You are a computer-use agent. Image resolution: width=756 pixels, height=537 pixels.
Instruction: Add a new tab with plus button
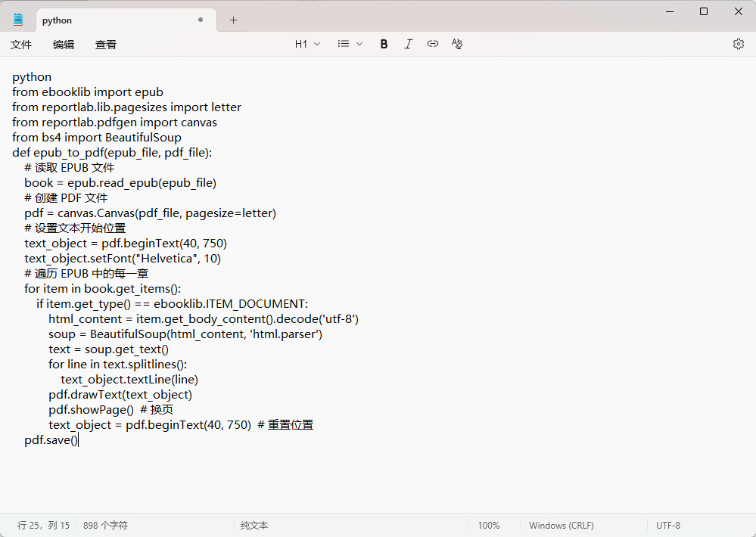[x=233, y=20]
